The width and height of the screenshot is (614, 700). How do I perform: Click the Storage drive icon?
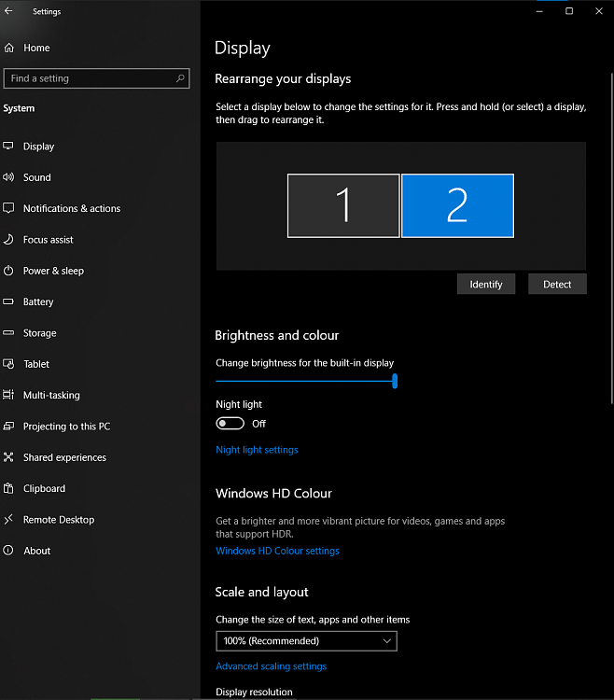pos(9,333)
